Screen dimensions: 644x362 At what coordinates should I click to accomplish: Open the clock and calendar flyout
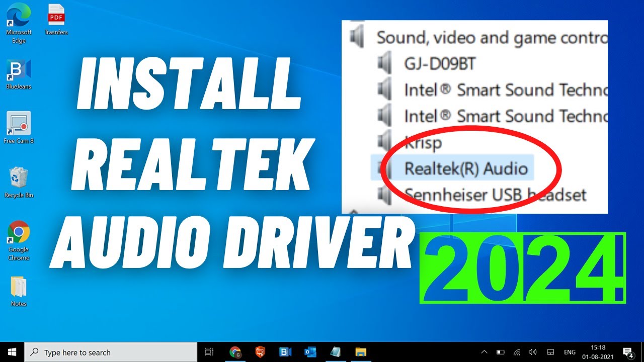pos(598,352)
